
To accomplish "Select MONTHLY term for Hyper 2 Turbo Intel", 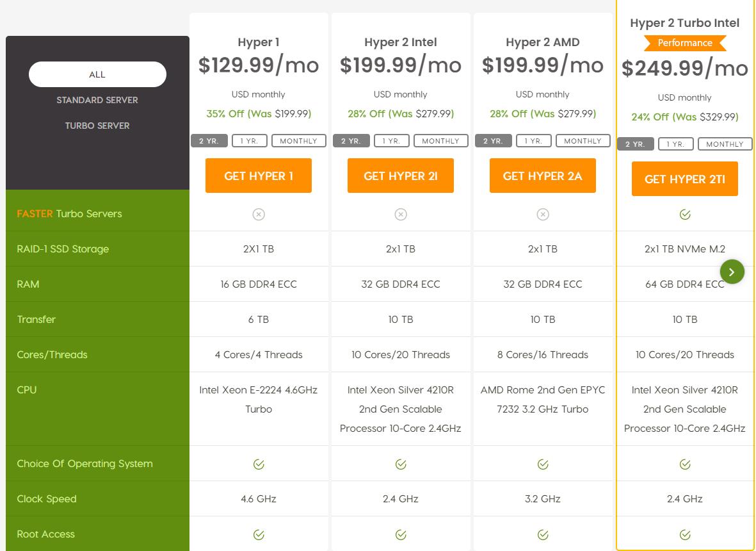I will tap(725, 144).
